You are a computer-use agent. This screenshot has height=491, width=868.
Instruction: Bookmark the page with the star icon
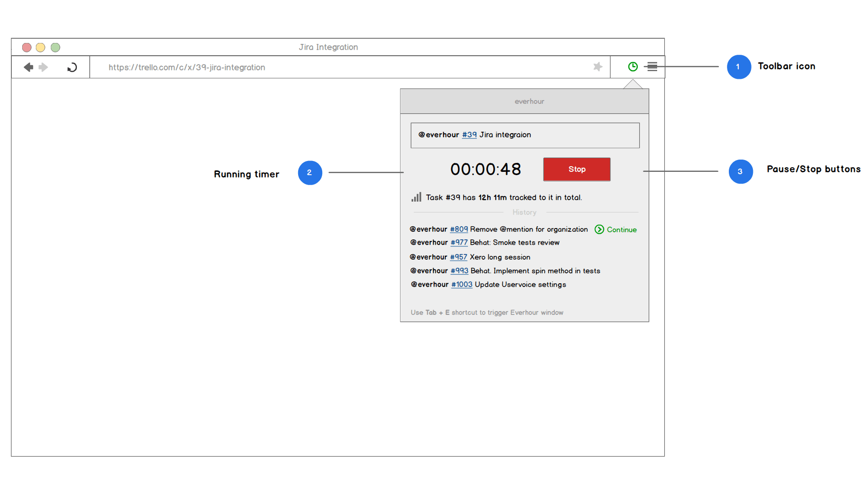(598, 67)
